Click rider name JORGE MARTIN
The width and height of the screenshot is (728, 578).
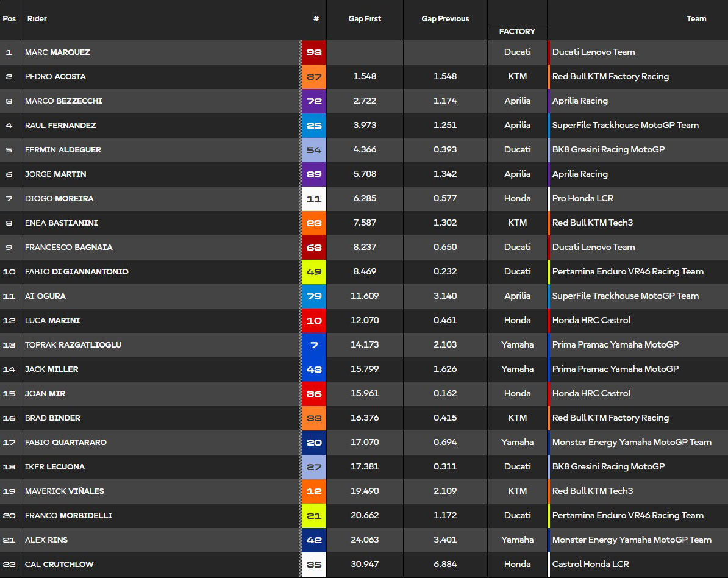pyautogui.click(x=55, y=174)
